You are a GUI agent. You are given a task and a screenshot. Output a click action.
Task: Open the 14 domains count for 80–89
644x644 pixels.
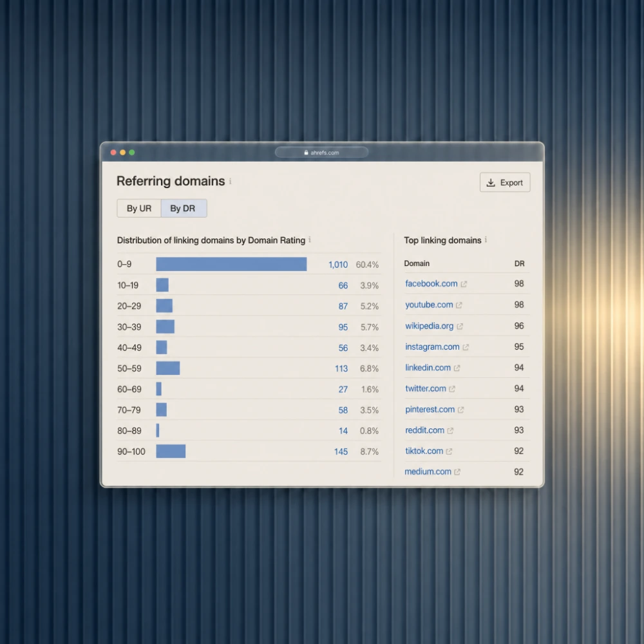click(343, 431)
